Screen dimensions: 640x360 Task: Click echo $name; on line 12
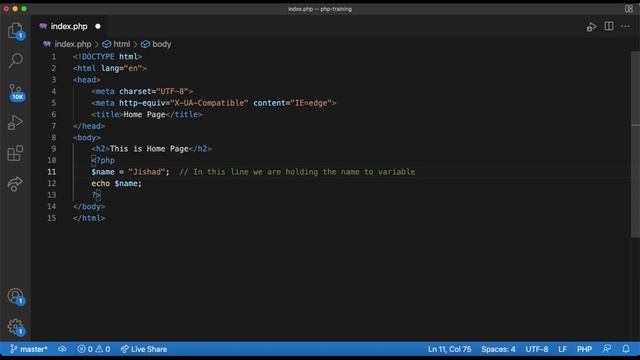[116, 183]
